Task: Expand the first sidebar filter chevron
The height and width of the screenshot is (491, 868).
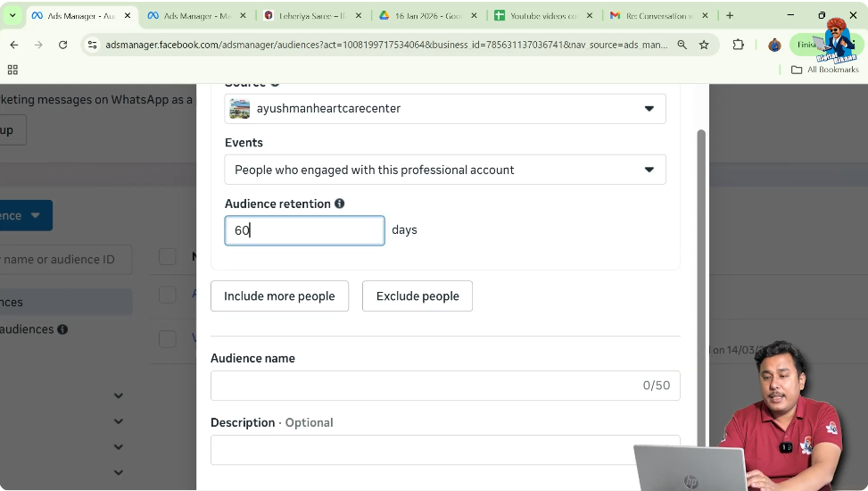Action: [x=119, y=395]
